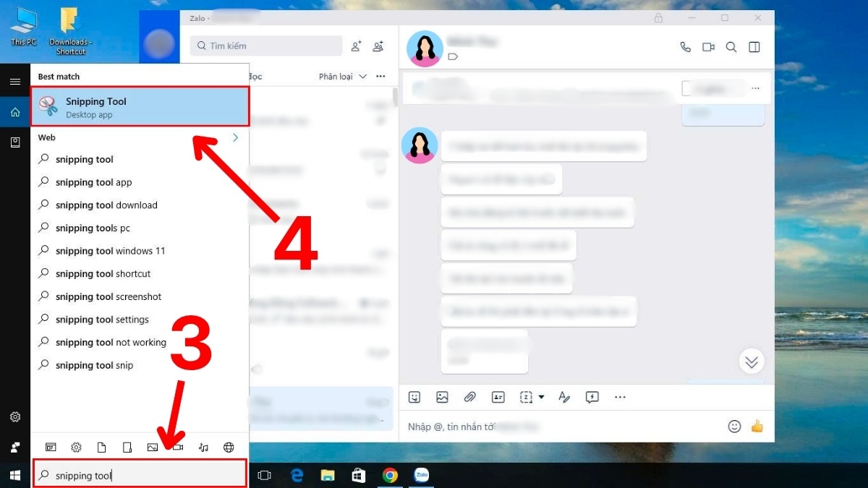
Task: Expand the screenshot dropdown arrow in chat toolbar
Action: click(541, 397)
